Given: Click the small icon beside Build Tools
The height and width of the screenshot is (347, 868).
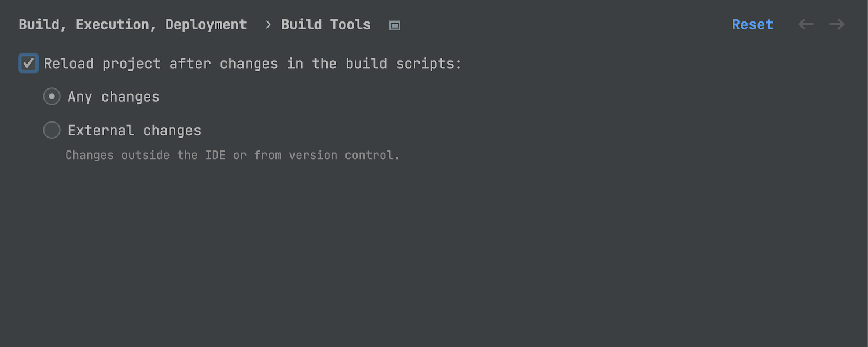Looking at the screenshot, I should click(x=395, y=25).
